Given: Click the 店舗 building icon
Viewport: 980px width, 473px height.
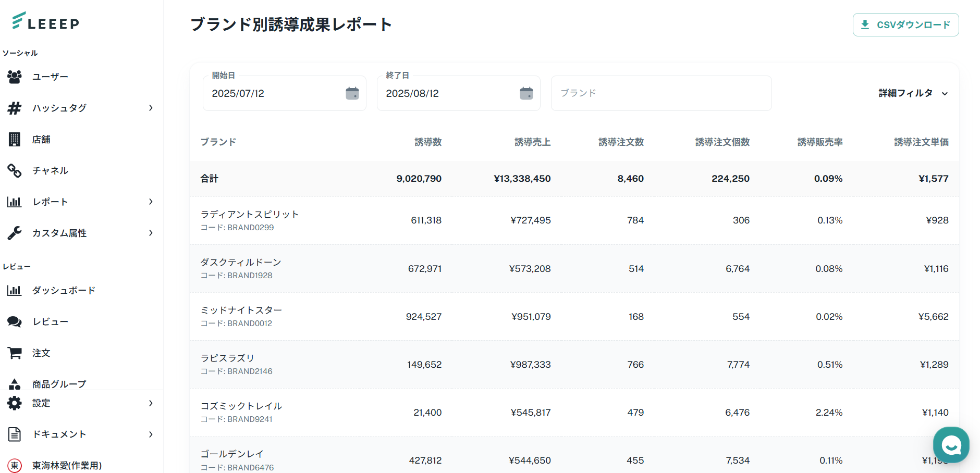Looking at the screenshot, I should click(x=15, y=139).
